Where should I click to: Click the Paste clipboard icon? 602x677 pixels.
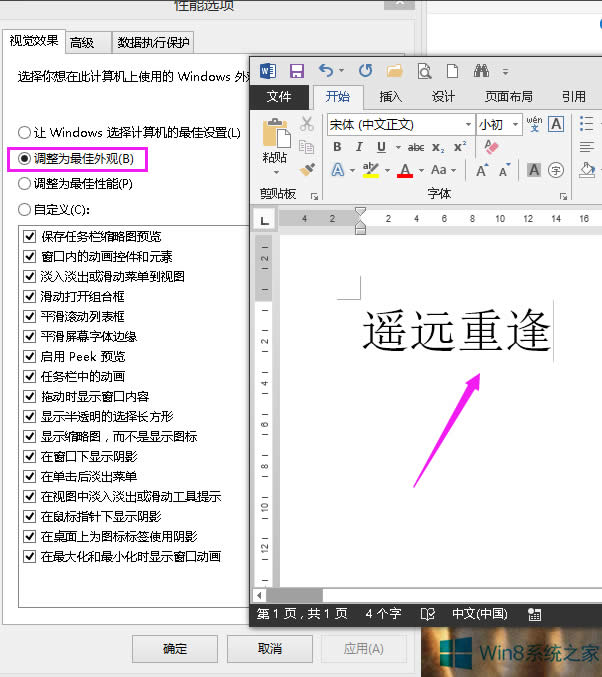point(276,133)
